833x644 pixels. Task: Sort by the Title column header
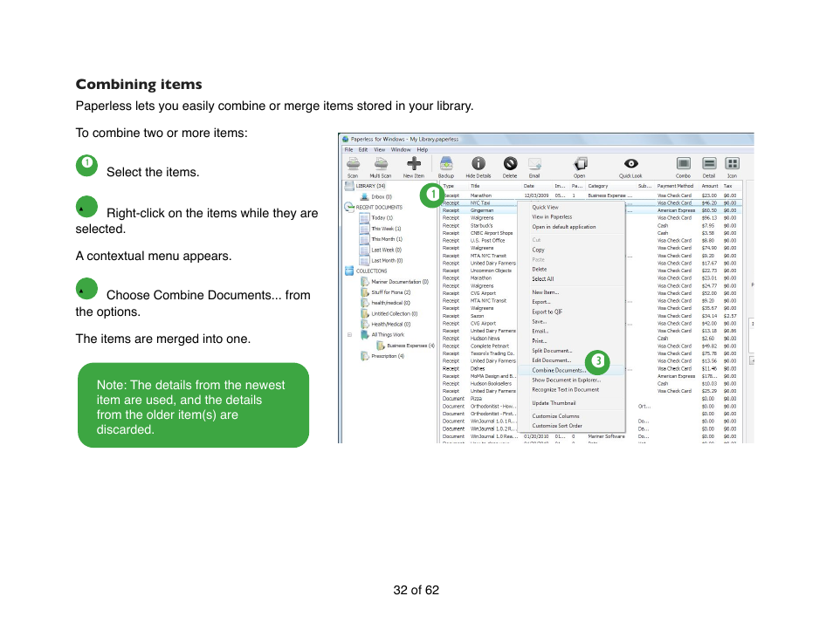pyautogui.click(x=475, y=186)
